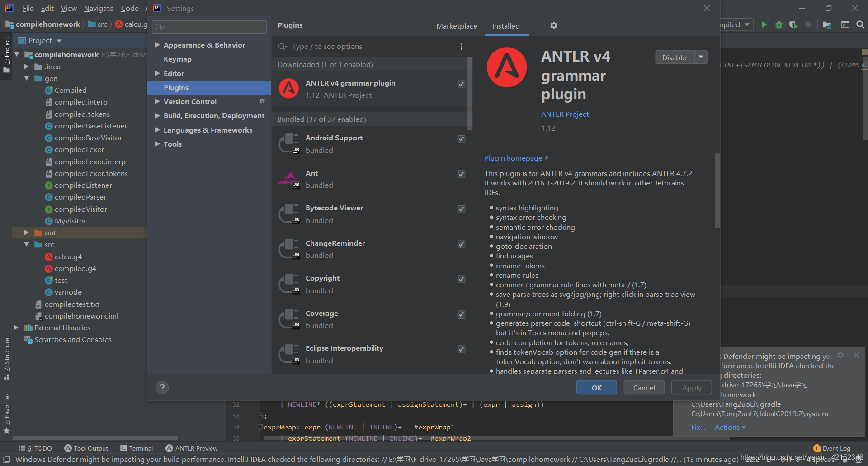The width and height of the screenshot is (868, 466).
Task: Open the Event Log
Action: [836, 448]
